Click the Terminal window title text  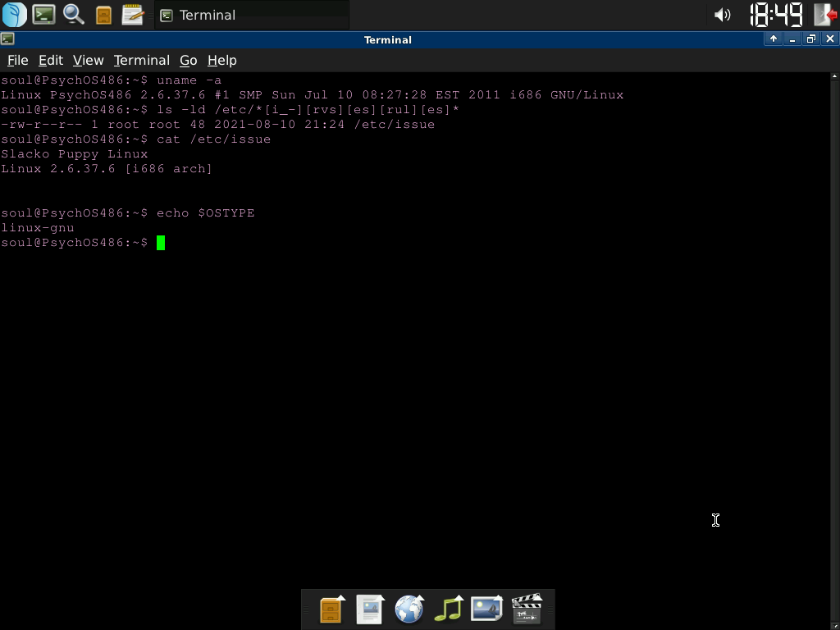click(388, 39)
